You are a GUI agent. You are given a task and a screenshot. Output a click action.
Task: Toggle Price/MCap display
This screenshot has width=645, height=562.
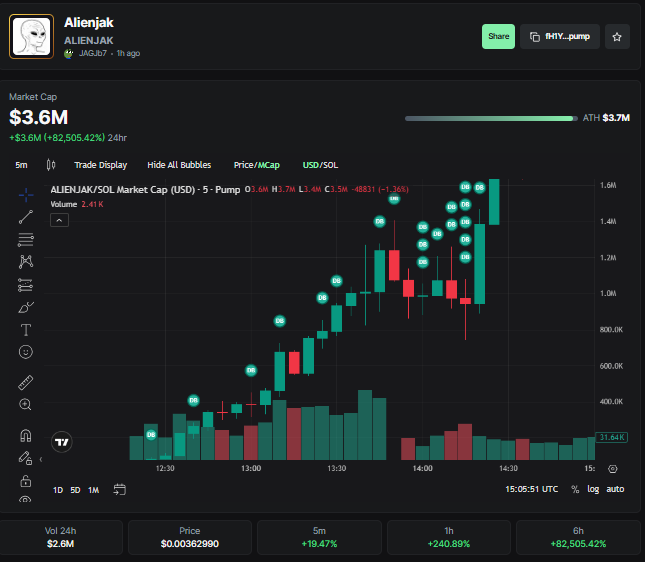point(257,165)
